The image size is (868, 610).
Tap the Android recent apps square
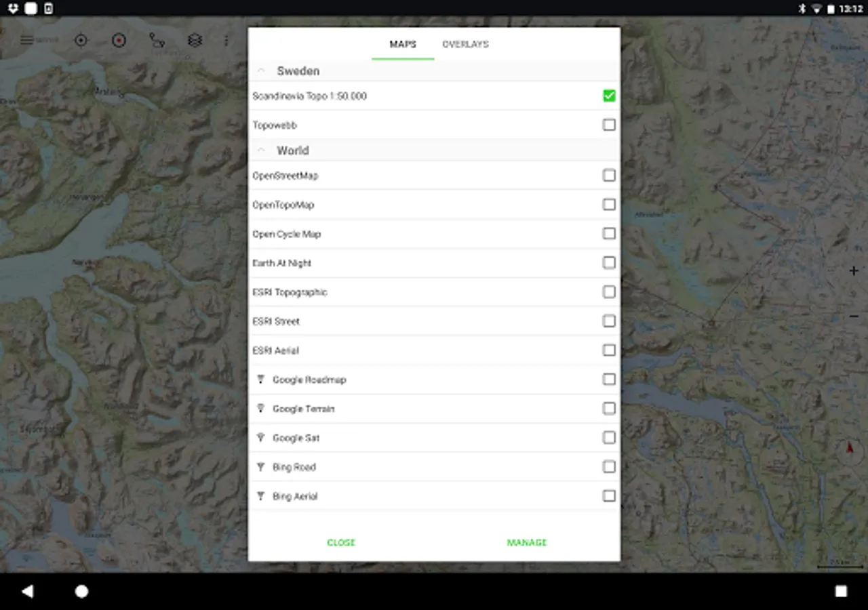pos(841,591)
